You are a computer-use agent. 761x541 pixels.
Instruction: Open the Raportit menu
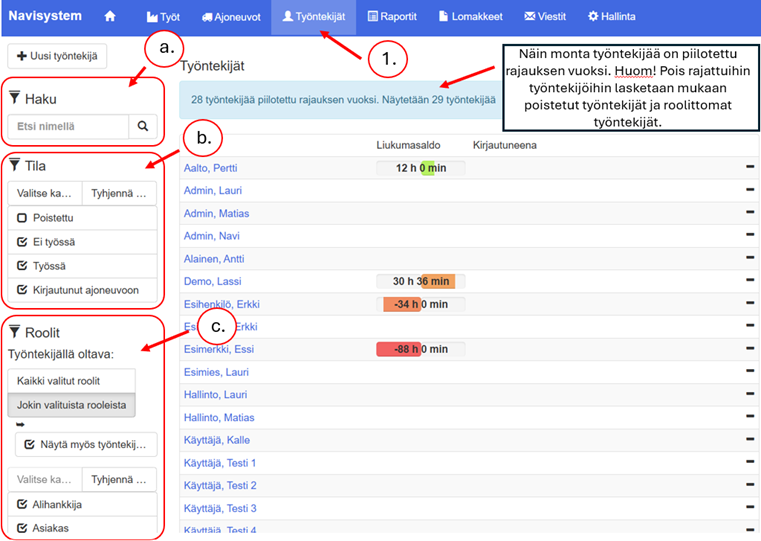tap(392, 17)
